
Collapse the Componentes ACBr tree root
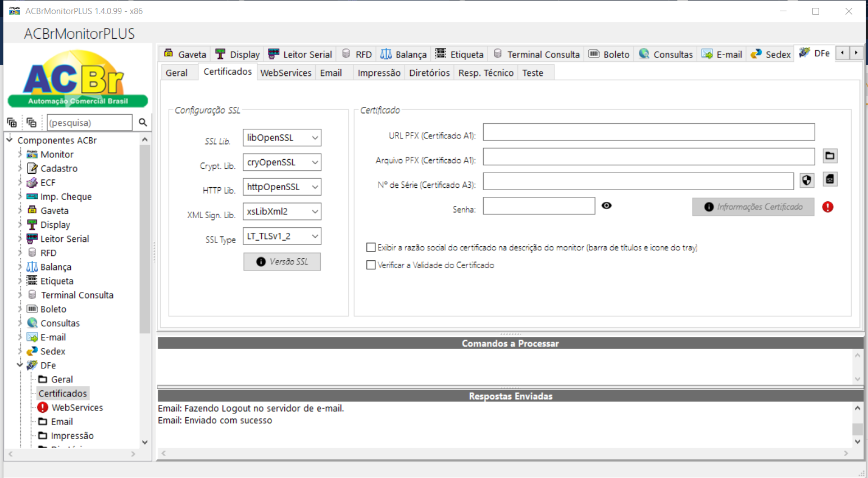click(10, 139)
